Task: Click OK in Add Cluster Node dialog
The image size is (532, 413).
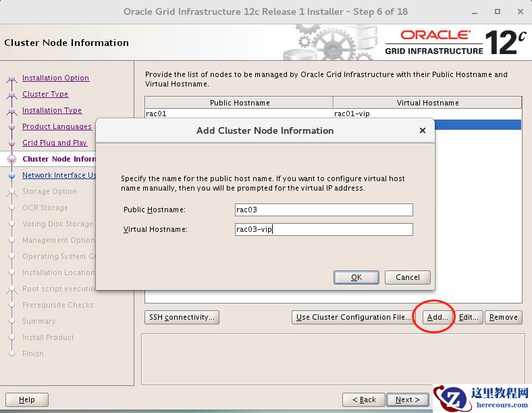Action: 356,277
